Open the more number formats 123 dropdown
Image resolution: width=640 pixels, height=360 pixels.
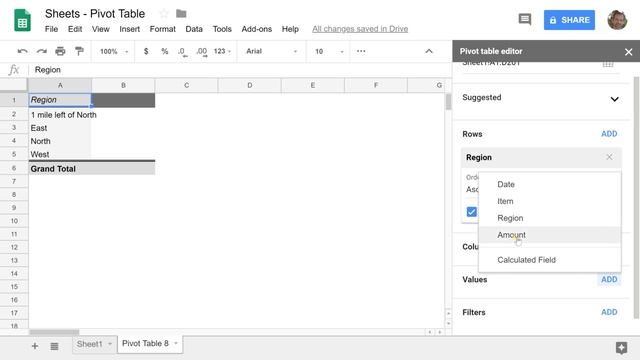click(x=222, y=51)
